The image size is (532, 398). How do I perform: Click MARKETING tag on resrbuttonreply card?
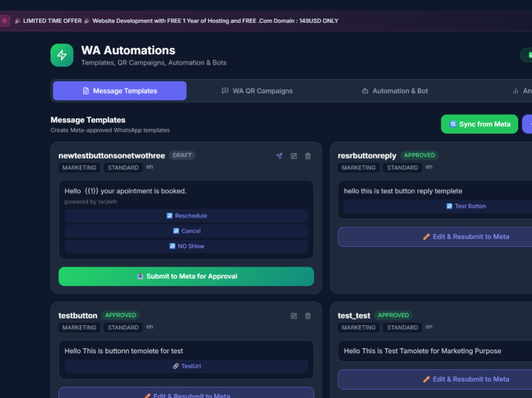click(359, 167)
